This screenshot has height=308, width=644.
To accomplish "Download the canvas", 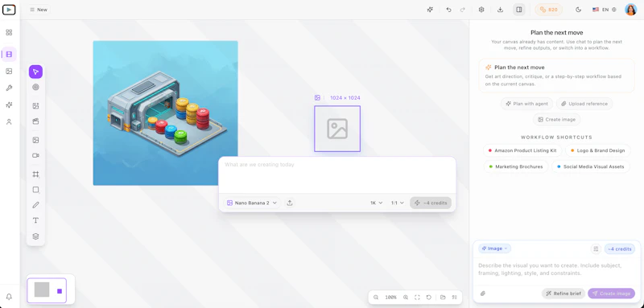I will pyautogui.click(x=500, y=10).
